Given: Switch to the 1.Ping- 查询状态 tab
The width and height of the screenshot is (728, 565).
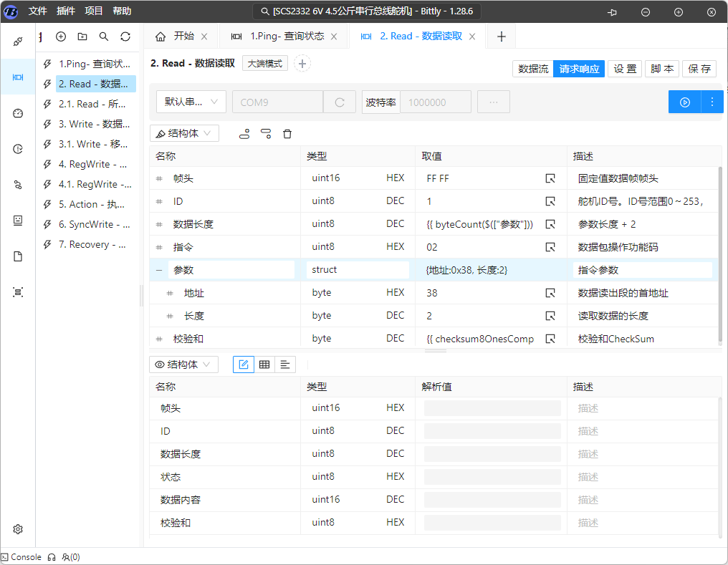Looking at the screenshot, I should pos(286,37).
